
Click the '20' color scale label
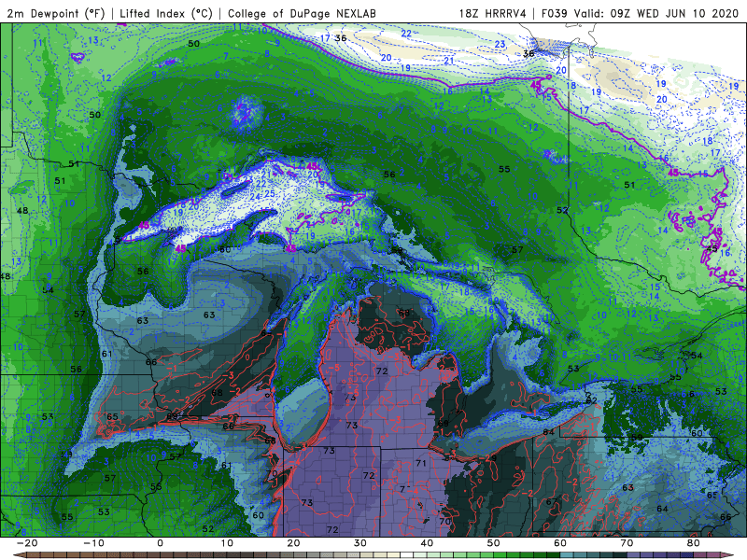tap(293, 543)
